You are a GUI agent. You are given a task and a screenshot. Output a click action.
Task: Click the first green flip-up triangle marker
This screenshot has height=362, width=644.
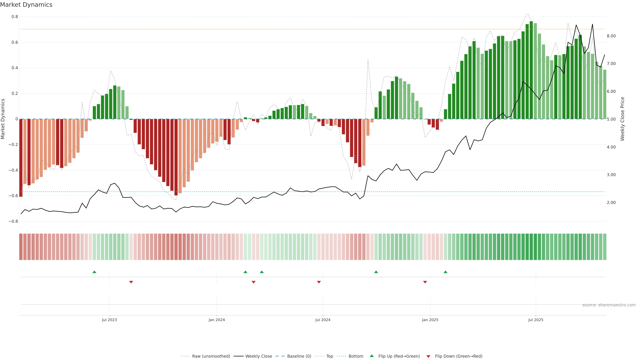pos(94,272)
